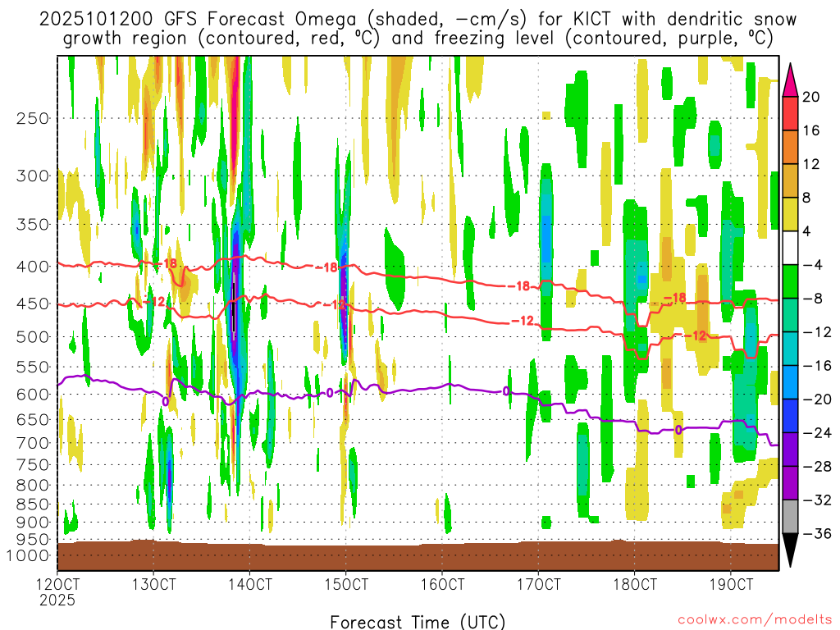
Task: Click the colorbar value label -20
Action: [817, 399]
